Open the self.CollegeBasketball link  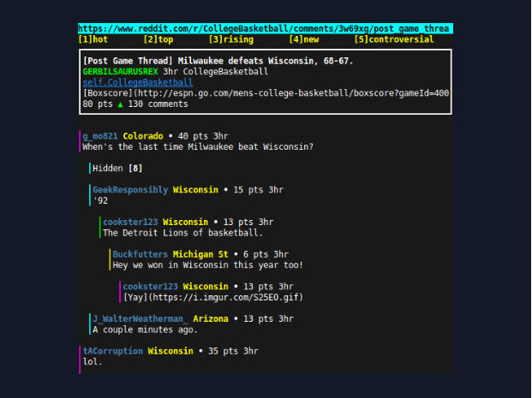(x=138, y=82)
